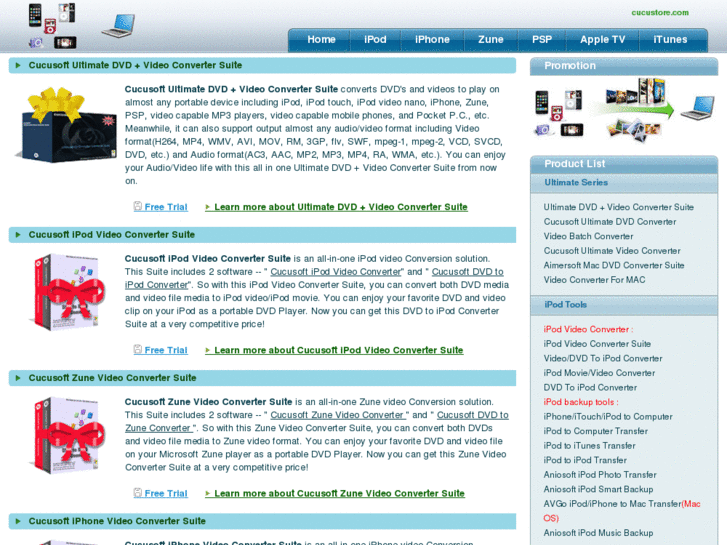This screenshot has width=727, height=545.
Task: Open the PSP navigation tab
Action: (x=542, y=40)
